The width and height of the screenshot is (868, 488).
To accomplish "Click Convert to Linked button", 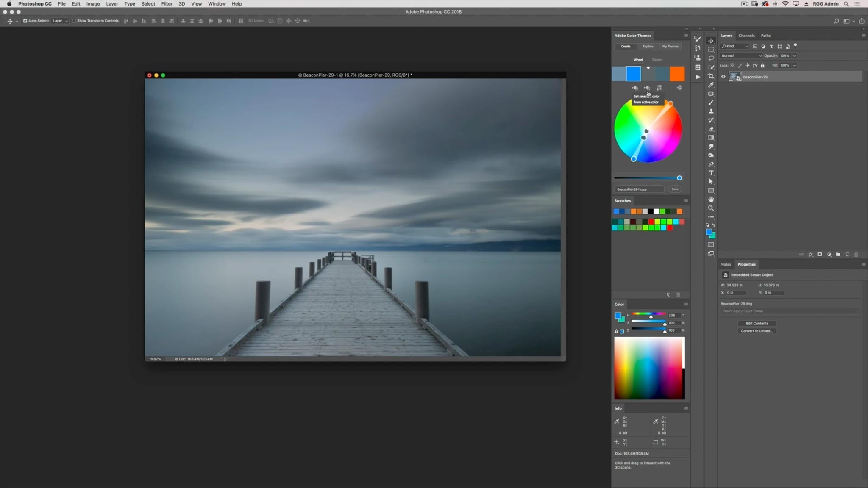I will coord(757,330).
